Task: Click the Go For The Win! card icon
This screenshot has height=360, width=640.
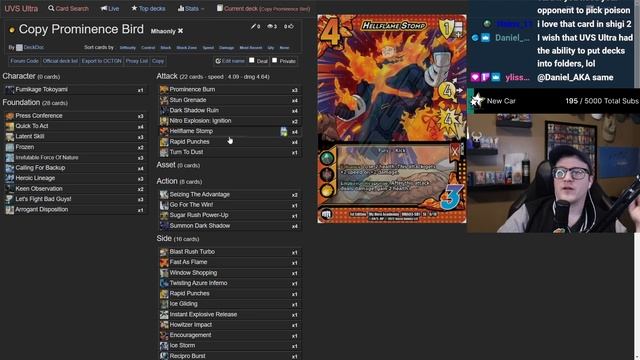Action: pyautogui.click(x=164, y=205)
